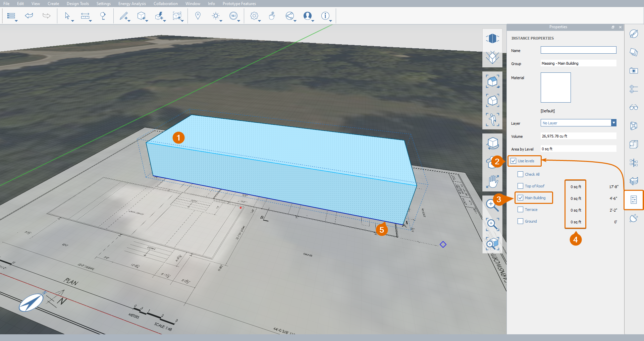The image size is (644, 341).
Task: Activate the Pan hand navigation tool
Action: coord(492,182)
